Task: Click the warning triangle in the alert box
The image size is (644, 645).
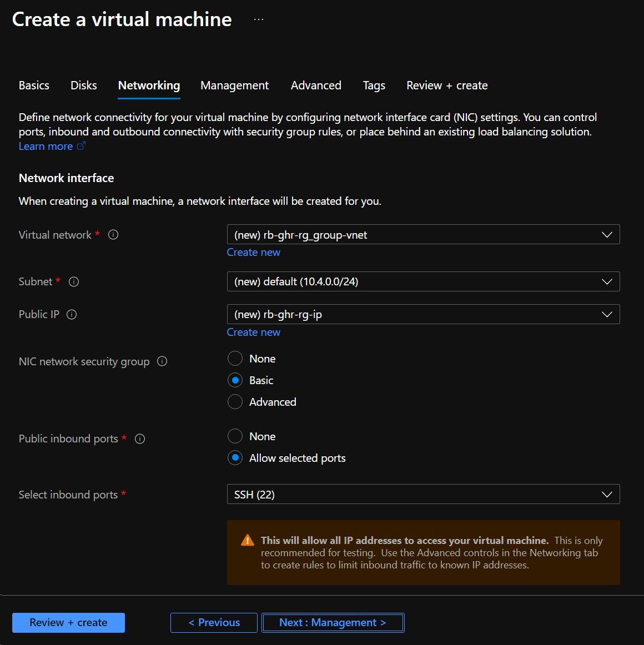Action: 246,539
